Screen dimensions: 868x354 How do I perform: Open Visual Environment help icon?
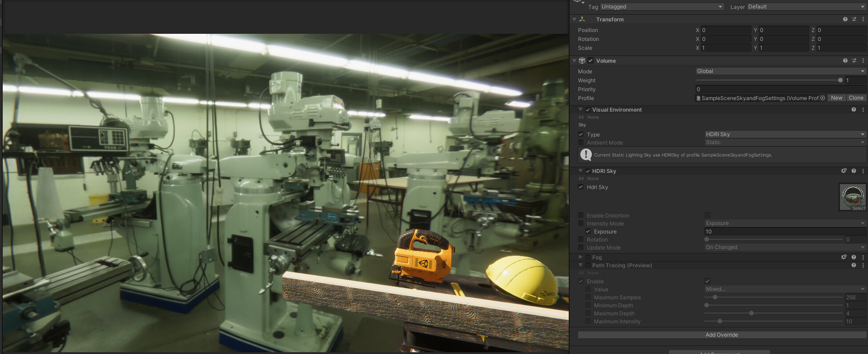[x=853, y=110]
